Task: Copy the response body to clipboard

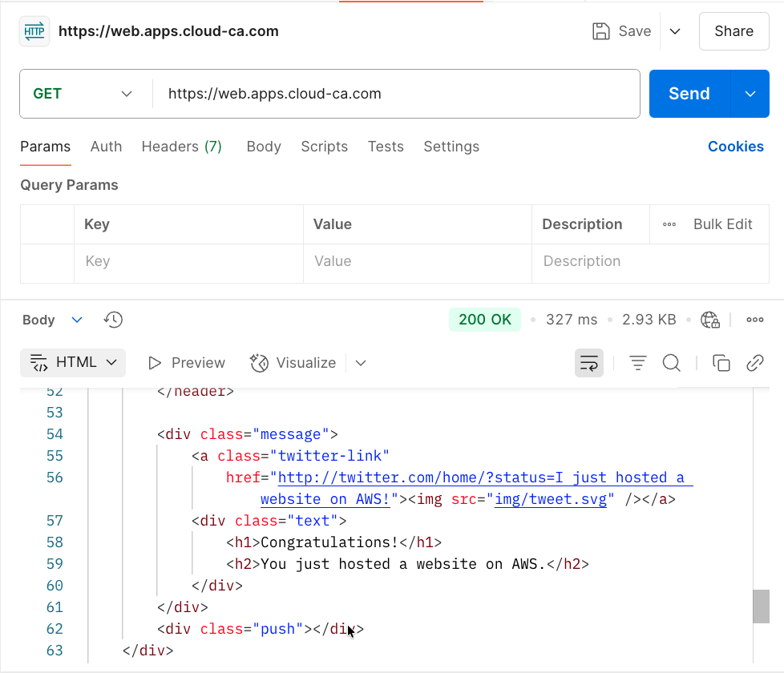Action: click(x=721, y=363)
